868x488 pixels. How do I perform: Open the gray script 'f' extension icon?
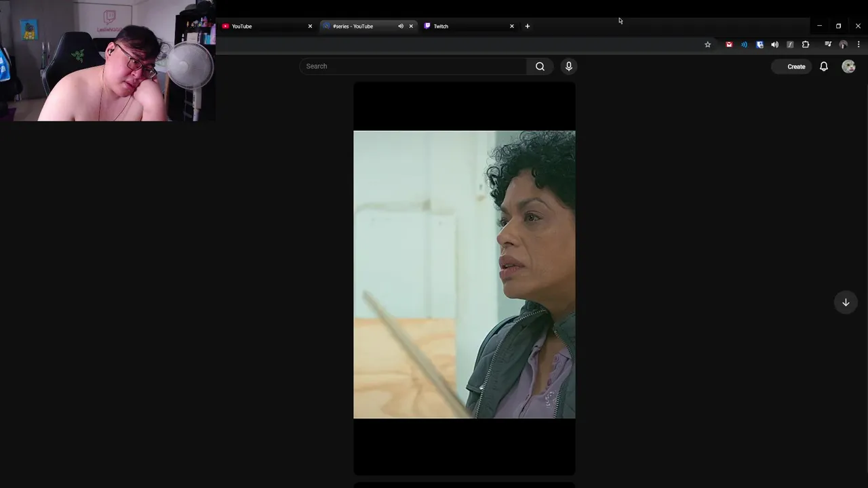click(790, 45)
